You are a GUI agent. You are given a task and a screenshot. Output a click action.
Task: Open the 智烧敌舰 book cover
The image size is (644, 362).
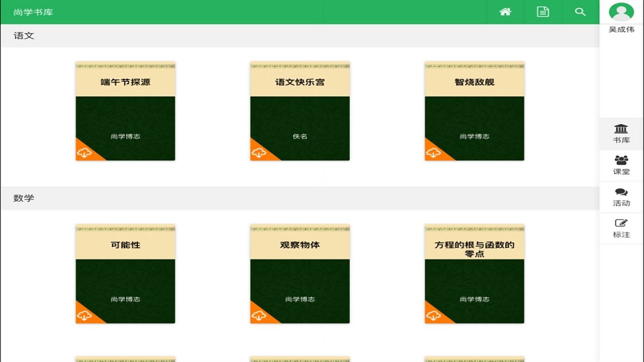(x=474, y=111)
